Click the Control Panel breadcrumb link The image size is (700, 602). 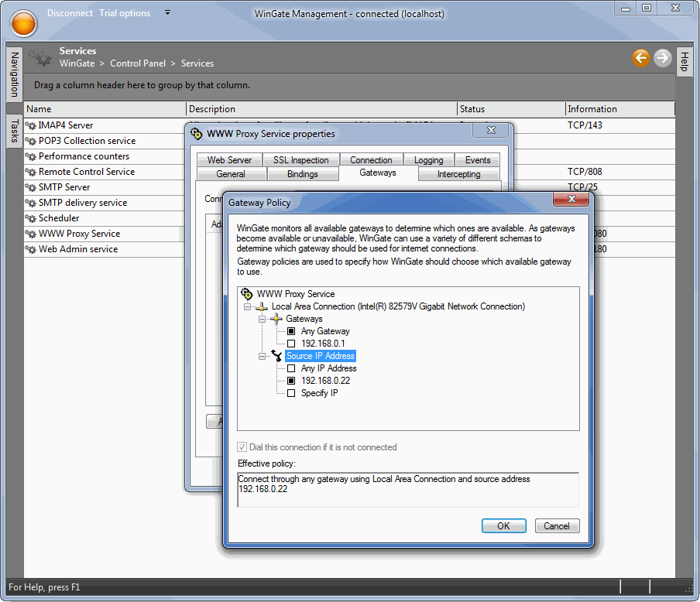(x=138, y=63)
